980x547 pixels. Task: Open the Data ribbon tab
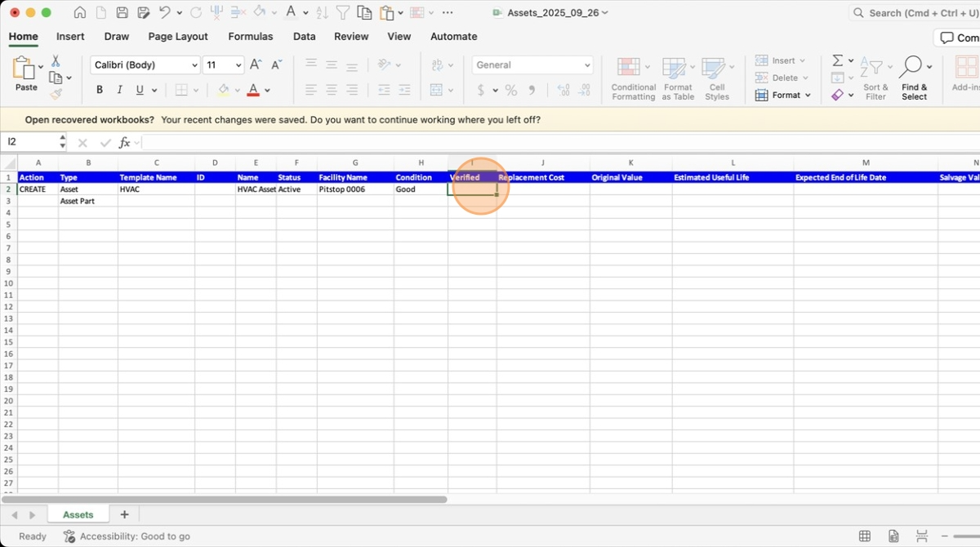pyautogui.click(x=304, y=37)
